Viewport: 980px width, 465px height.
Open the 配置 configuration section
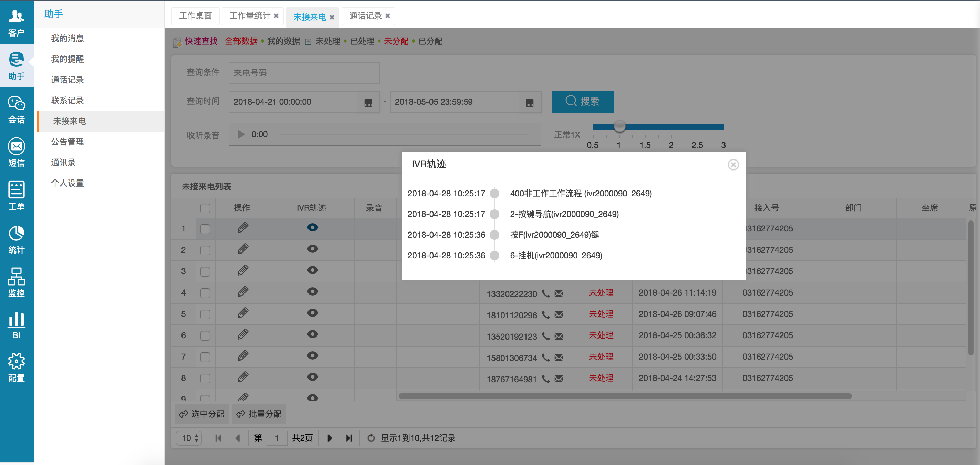point(17,368)
